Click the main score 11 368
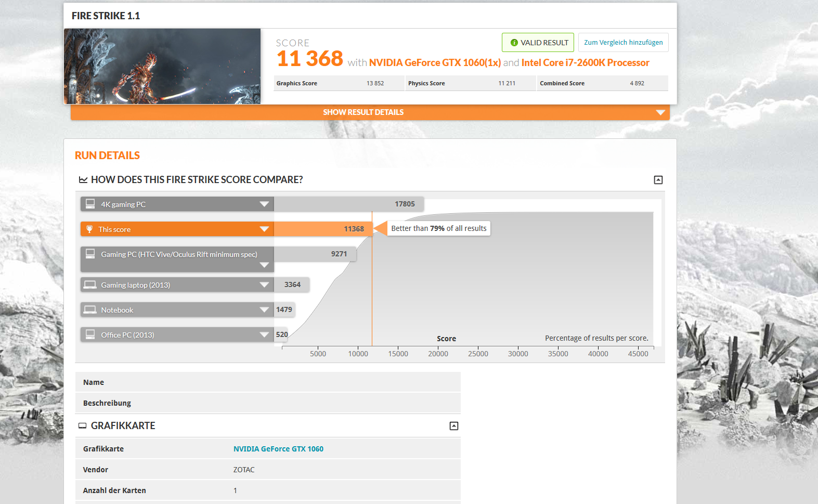The height and width of the screenshot is (504, 818). (310, 59)
